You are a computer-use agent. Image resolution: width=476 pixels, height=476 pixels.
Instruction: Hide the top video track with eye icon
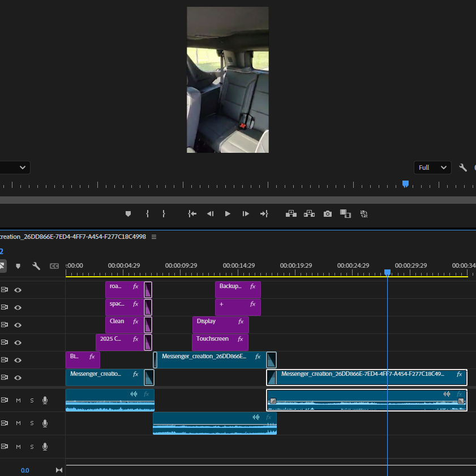[18, 290]
